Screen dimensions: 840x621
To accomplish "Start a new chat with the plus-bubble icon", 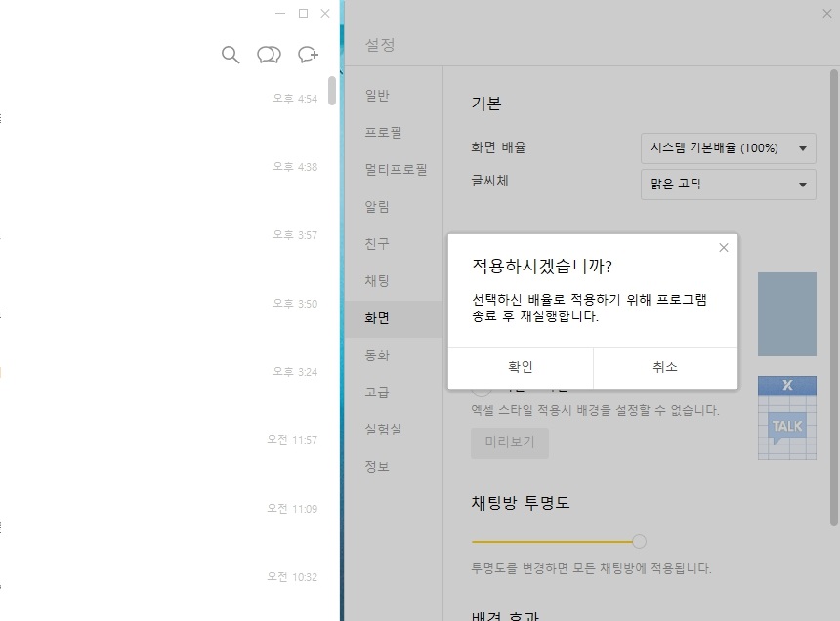I will tap(308, 55).
